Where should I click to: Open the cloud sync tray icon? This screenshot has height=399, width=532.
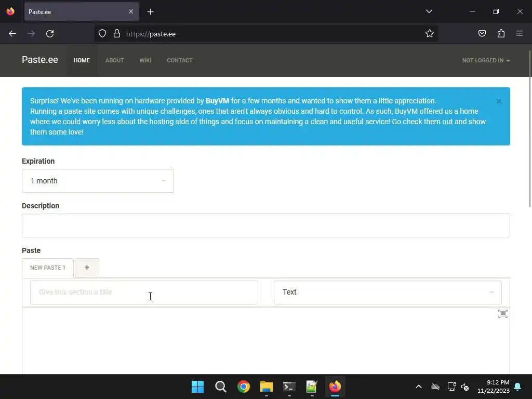435,387
